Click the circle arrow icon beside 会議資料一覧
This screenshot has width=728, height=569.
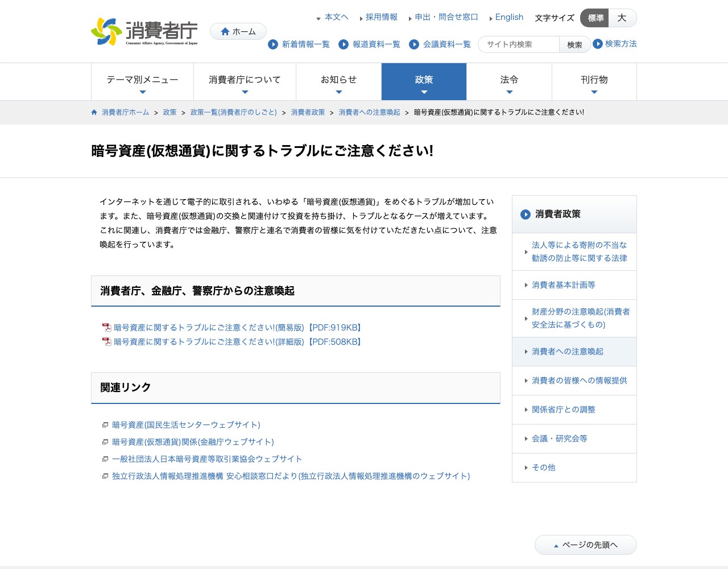coord(414,44)
